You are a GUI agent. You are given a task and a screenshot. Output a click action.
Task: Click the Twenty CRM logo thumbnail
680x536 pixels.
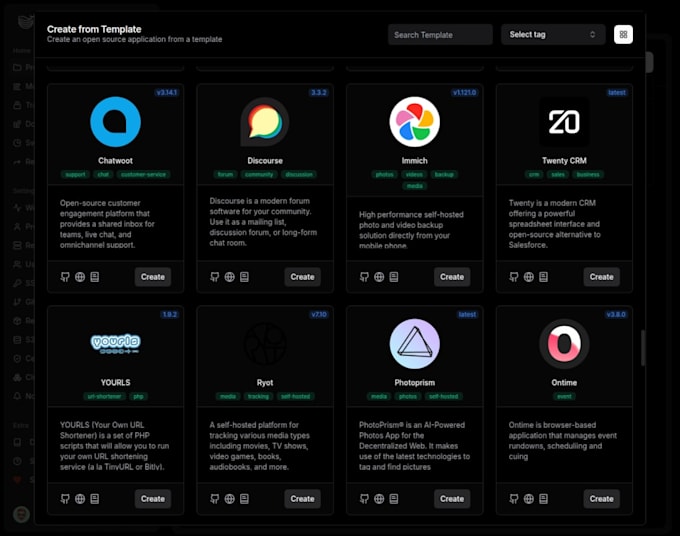[x=564, y=122]
